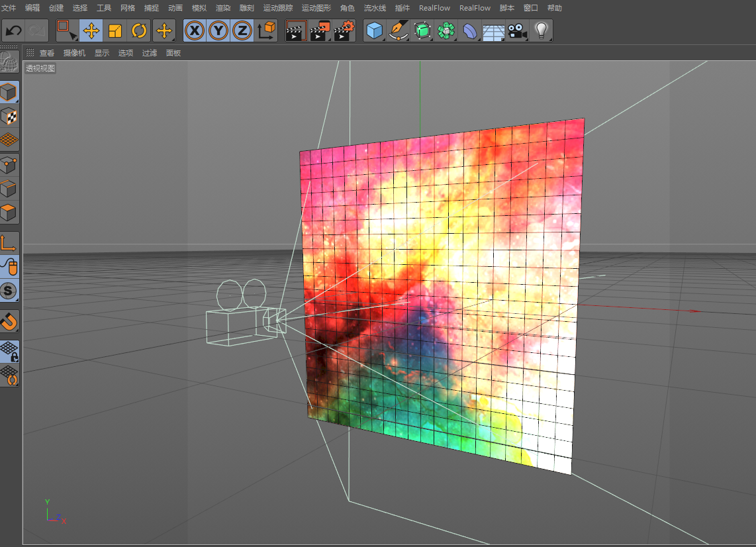Open viewport 显示 menu
Viewport: 756px width, 547px height.
click(x=102, y=52)
